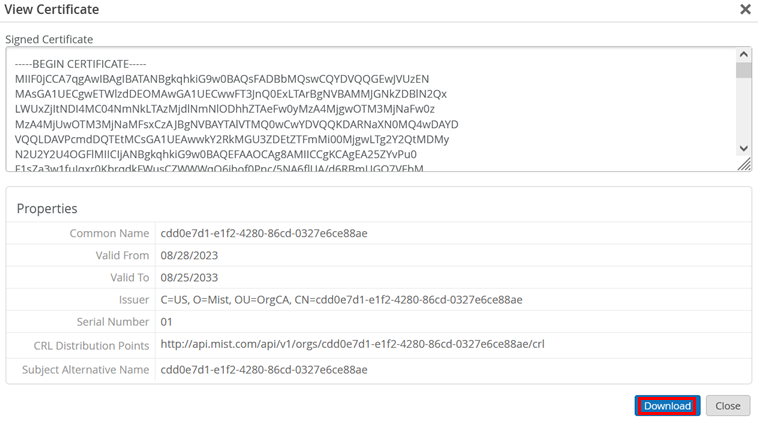
Task: Close the View Certificate dialog with X
Action: (745, 10)
